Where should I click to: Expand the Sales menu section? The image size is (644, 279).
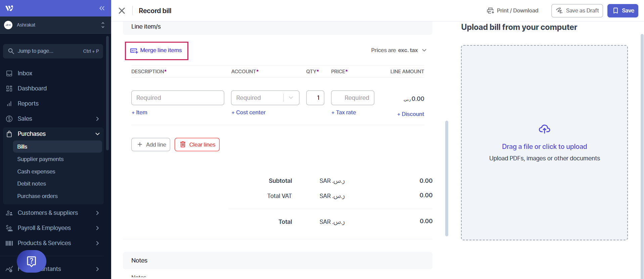[x=97, y=119]
